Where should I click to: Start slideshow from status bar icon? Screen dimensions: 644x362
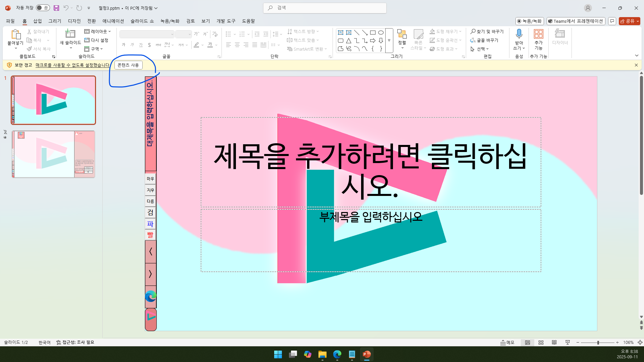[568, 343]
